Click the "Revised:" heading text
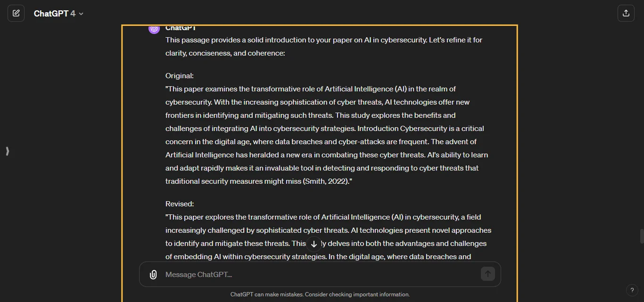The height and width of the screenshot is (302, 644). (180, 204)
